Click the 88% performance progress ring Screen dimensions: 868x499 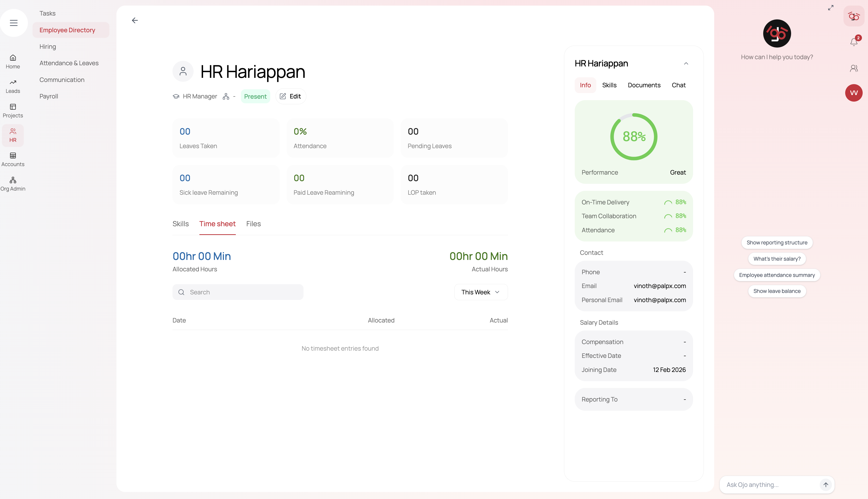(633, 137)
